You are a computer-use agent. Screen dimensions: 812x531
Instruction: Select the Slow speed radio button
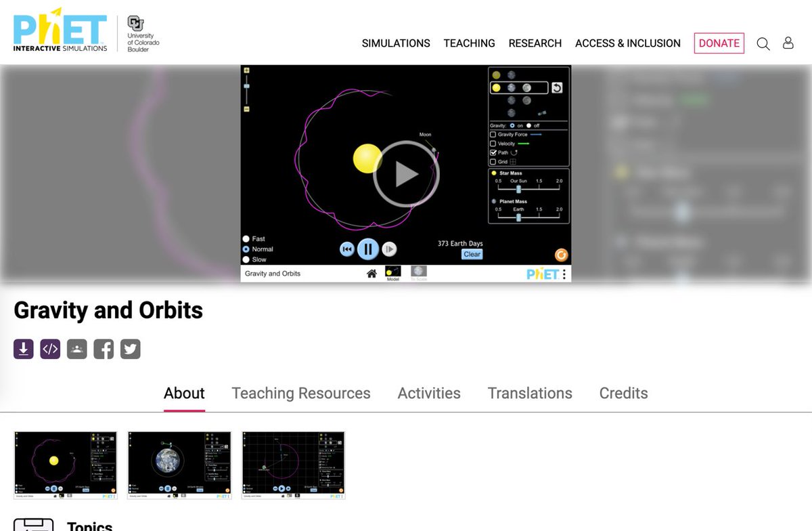pos(246,259)
